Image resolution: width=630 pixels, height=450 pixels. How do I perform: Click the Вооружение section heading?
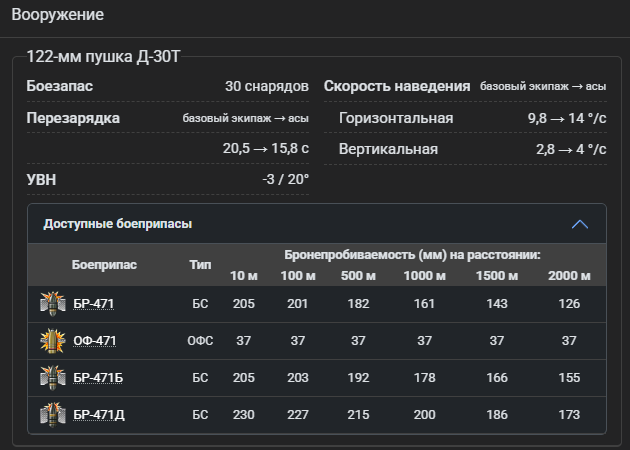57,14
